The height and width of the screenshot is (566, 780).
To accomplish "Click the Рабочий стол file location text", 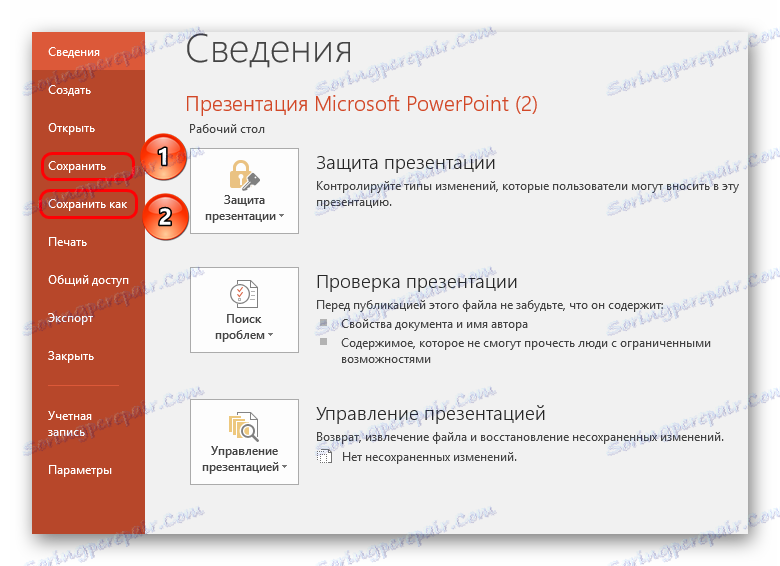I will click(x=227, y=129).
